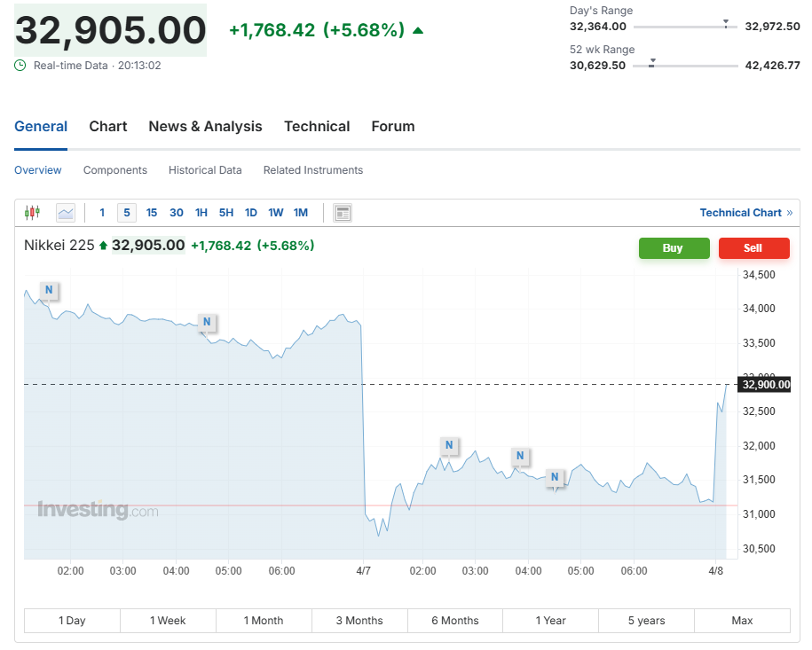Select the Overview sub-tab
Viewport: 812px width, 650px height.
(x=38, y=170)
